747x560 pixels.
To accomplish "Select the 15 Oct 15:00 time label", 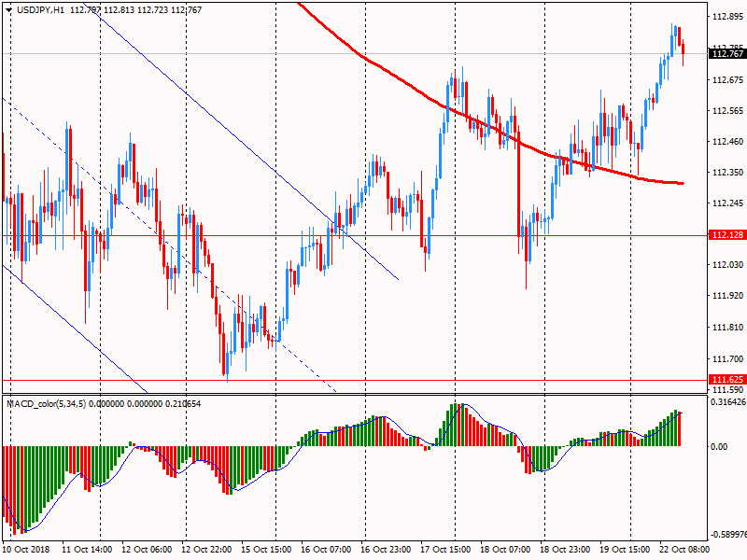I will 266,550.
